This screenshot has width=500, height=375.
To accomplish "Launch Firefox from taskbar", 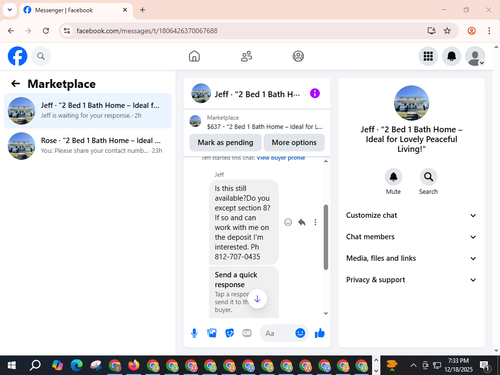I will click(134, 366).
